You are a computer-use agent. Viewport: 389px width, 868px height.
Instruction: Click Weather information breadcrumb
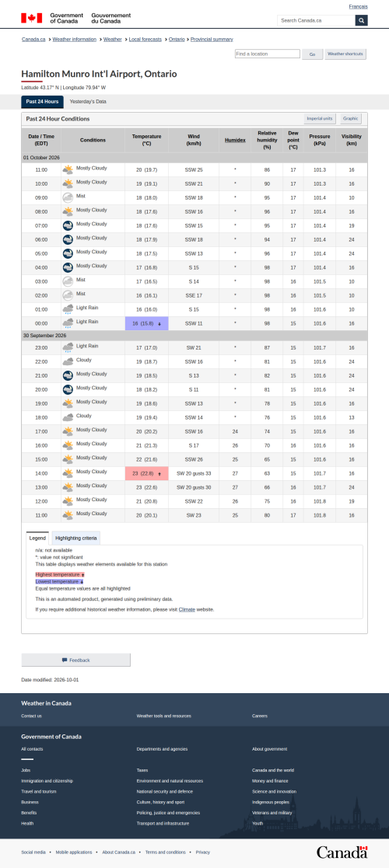[x=74, y=40]
